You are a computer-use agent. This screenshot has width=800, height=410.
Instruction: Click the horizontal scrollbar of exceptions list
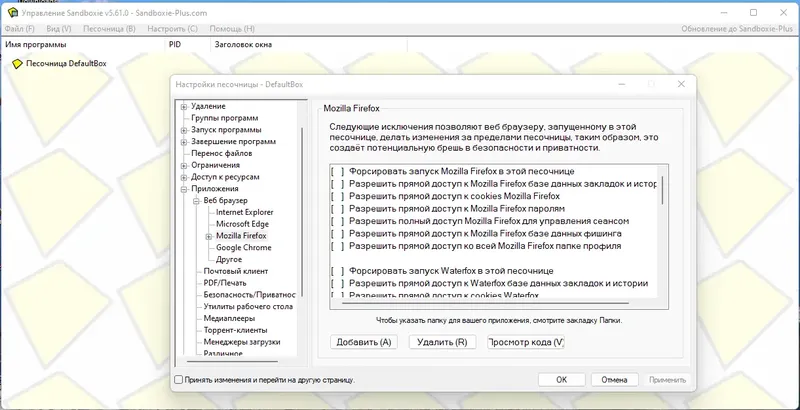(x=485, y=303)
